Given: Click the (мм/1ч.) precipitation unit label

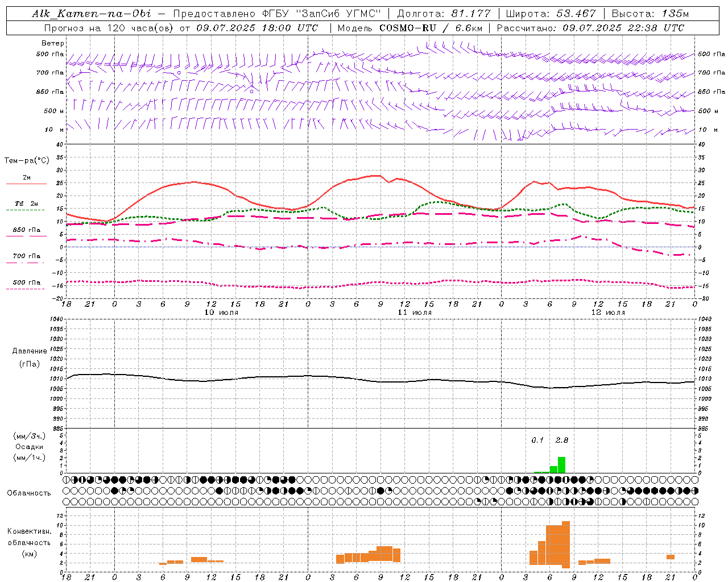Looking at the screenshot, I should [x=30, y=458].
